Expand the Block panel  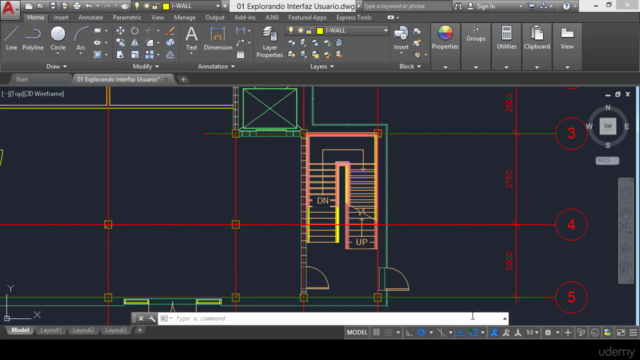click(x=410, y=66)
